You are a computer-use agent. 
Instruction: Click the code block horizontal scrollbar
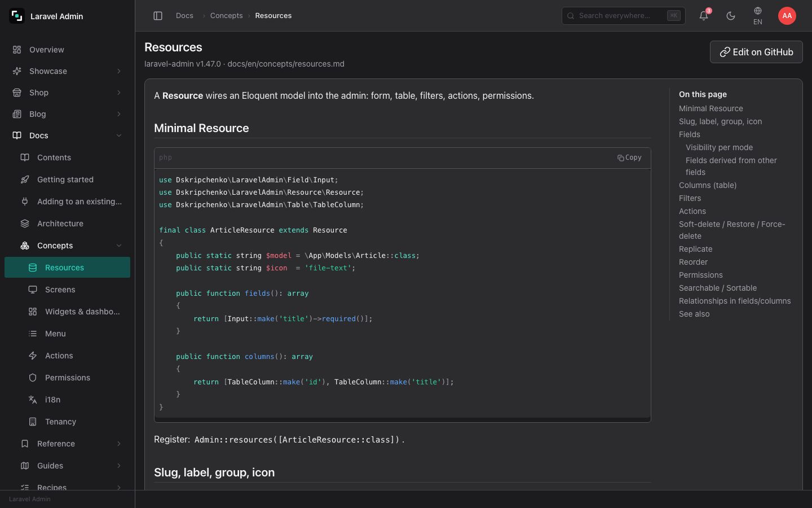[x=402, y=419]
